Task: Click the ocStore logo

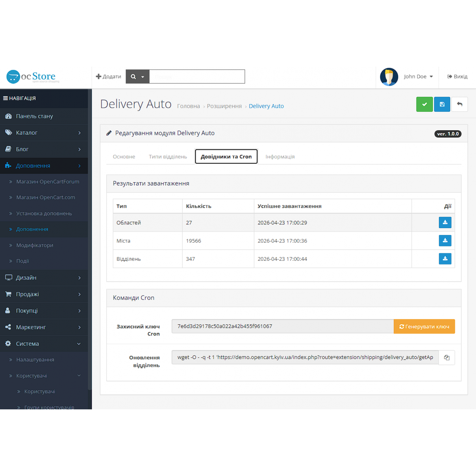Action: coord(32,77)
